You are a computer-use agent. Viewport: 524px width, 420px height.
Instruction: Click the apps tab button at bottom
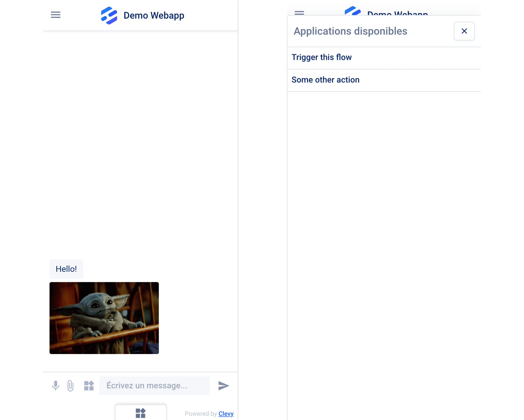coord(141,413)
